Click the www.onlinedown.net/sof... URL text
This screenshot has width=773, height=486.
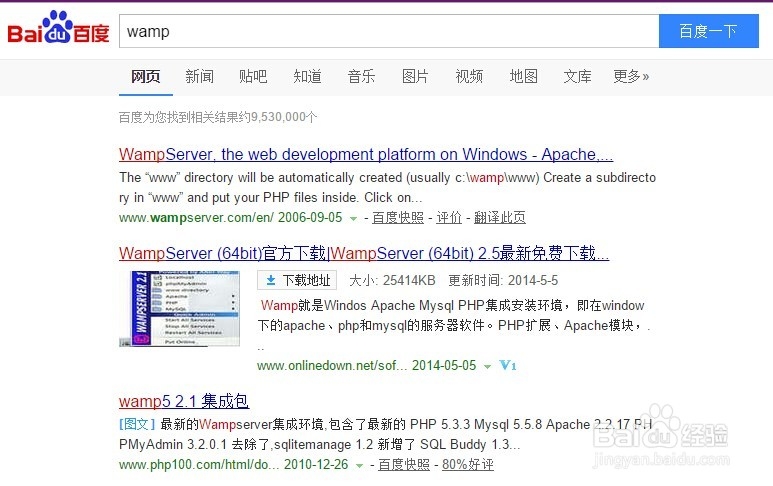(x=332, y=366)
